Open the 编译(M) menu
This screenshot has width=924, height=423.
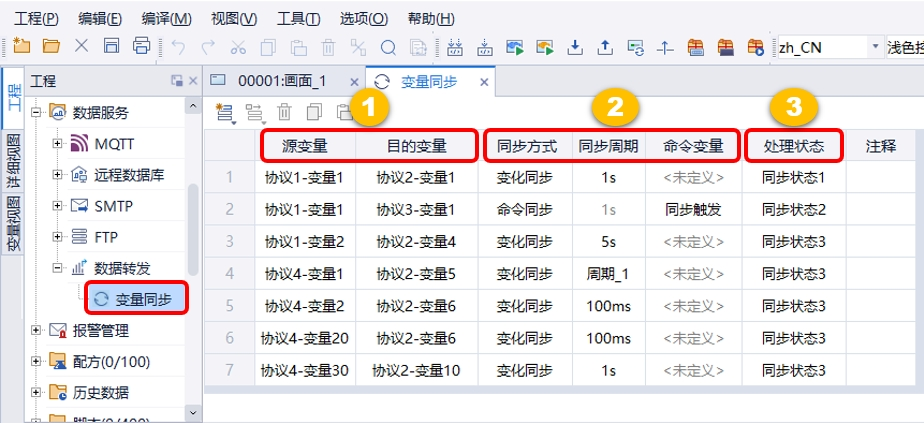click(167, 19)
